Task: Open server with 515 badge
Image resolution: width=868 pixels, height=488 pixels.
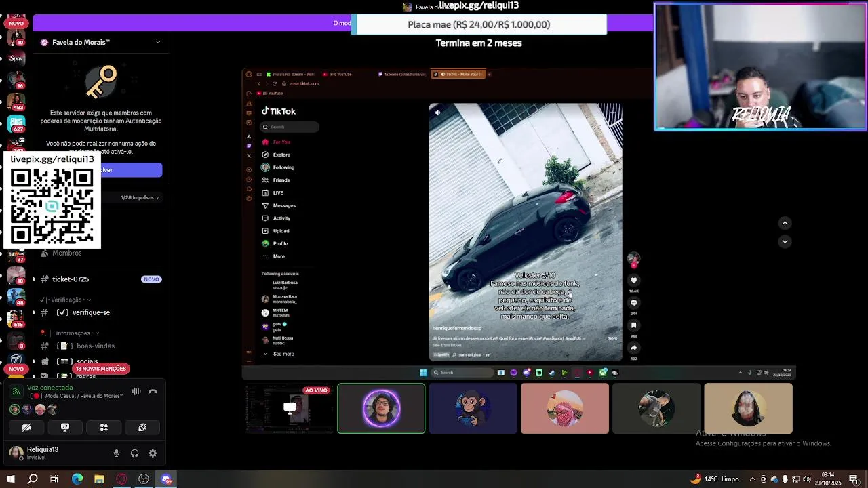Action: pos(16,318)
